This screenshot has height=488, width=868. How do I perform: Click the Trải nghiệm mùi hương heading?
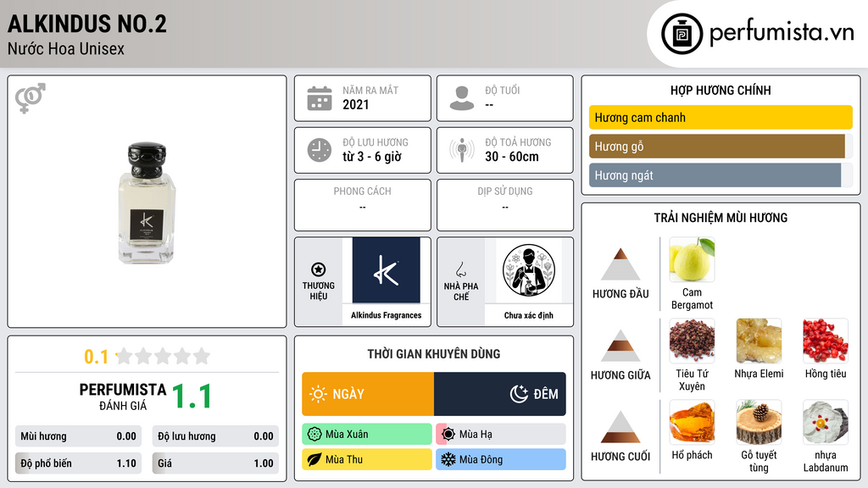point(721,218)
